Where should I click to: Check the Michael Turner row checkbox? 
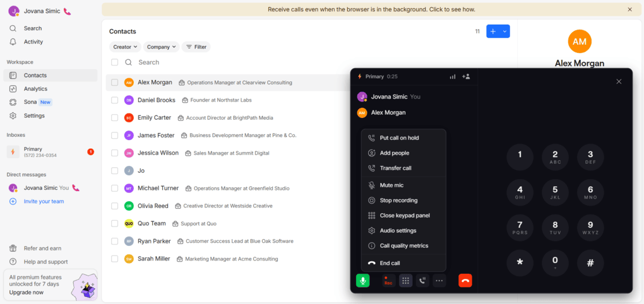coord(114,189)
